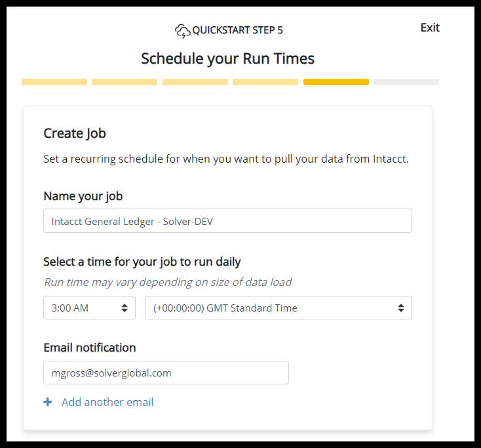Viewport: 481px width, 448px height.
Task: Focus the Name your job text field
Action: (x=227, y=221)
